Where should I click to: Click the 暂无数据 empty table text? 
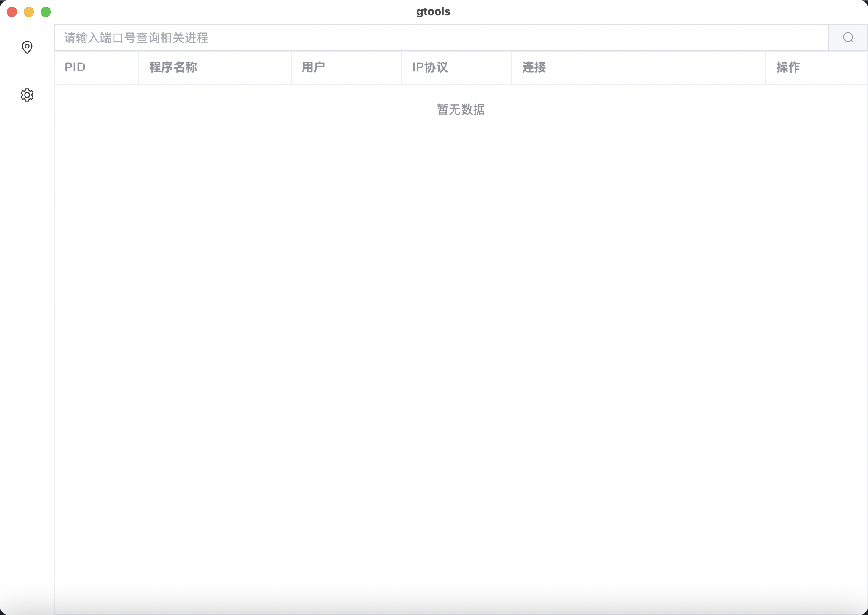461,110
